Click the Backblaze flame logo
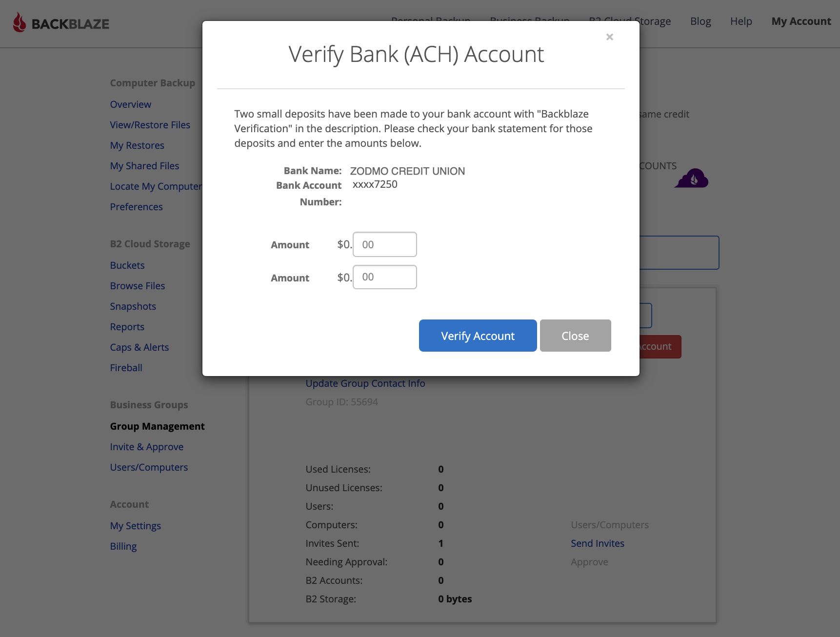The image size is (840, 637). pos(20,22)
